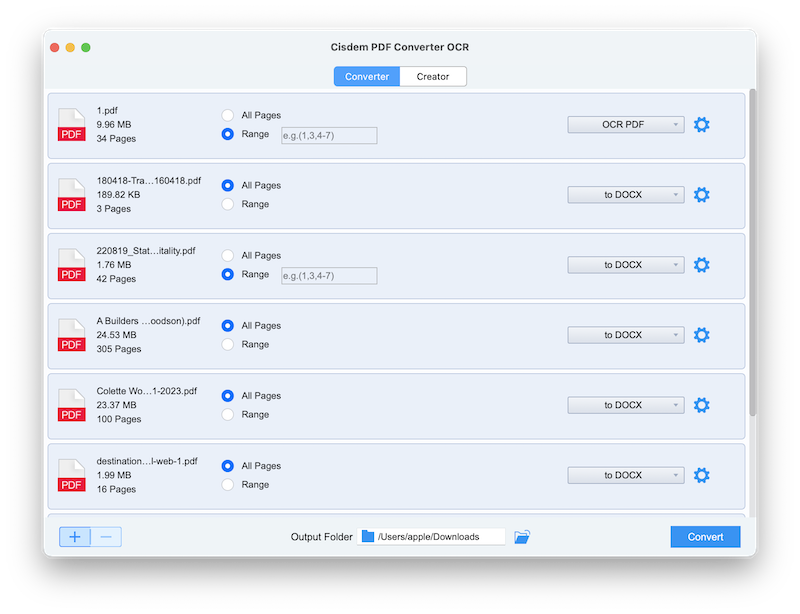This screenshot has width=800, height=614.
Task: Open settings gear for destination-web PDF
Action: (x=701, y=474)
